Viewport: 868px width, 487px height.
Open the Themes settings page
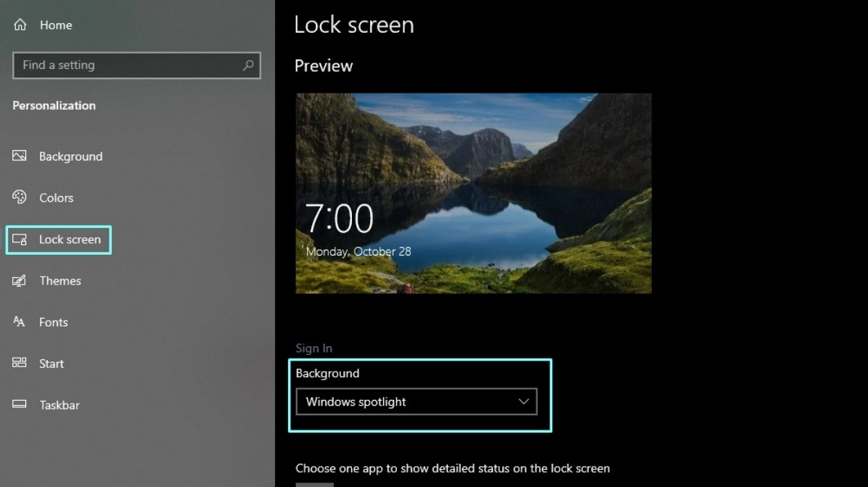point(60,281)
